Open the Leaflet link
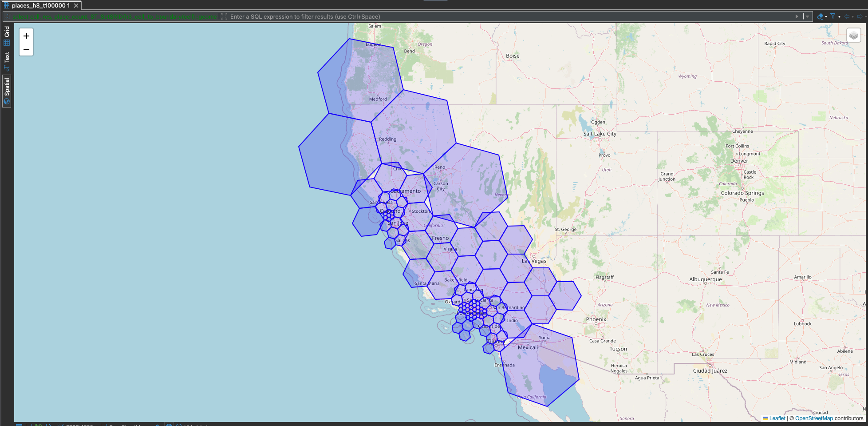The width and height of the screenshot is (868, 426). tap(777, 418)
